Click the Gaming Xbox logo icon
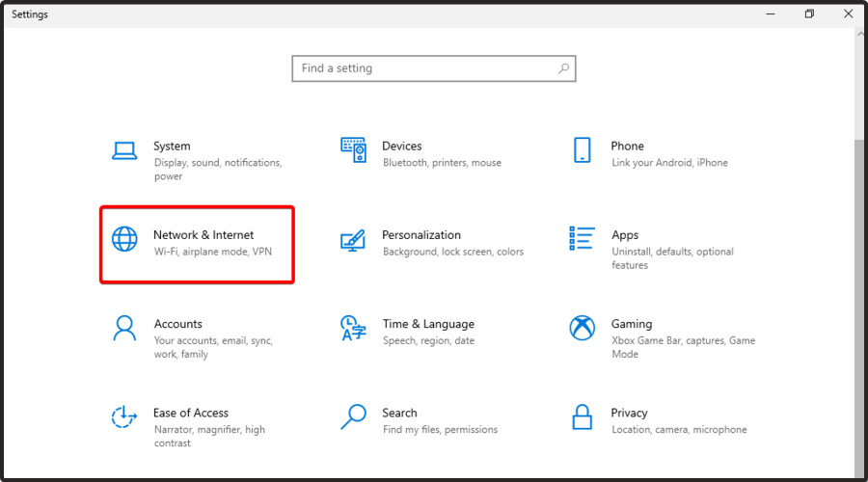The width and height of the screenshot is (868, 482). click(582, 328)
